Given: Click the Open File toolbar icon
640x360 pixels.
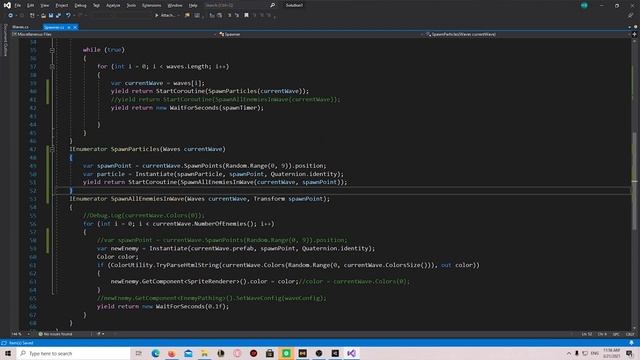Looking at the screenshot, I should click(43, 15).
